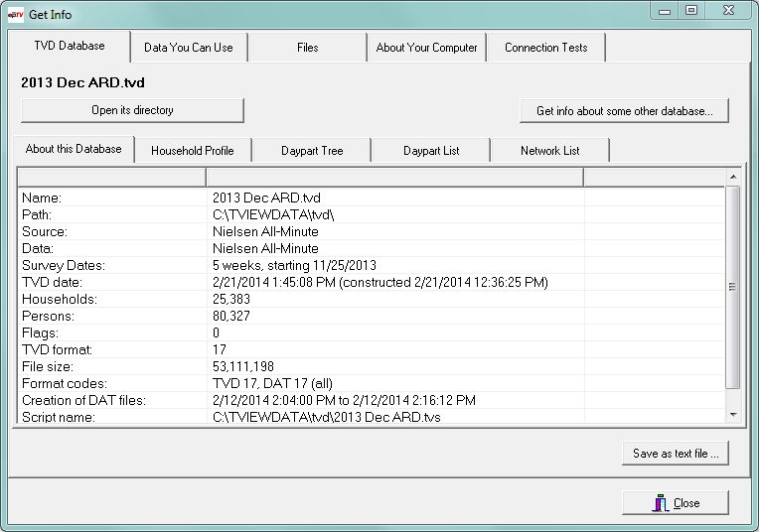Screen dimensions: 759x532
Task: Click Save as text file button
Action: pyautogui.click(x=676, y=454)
